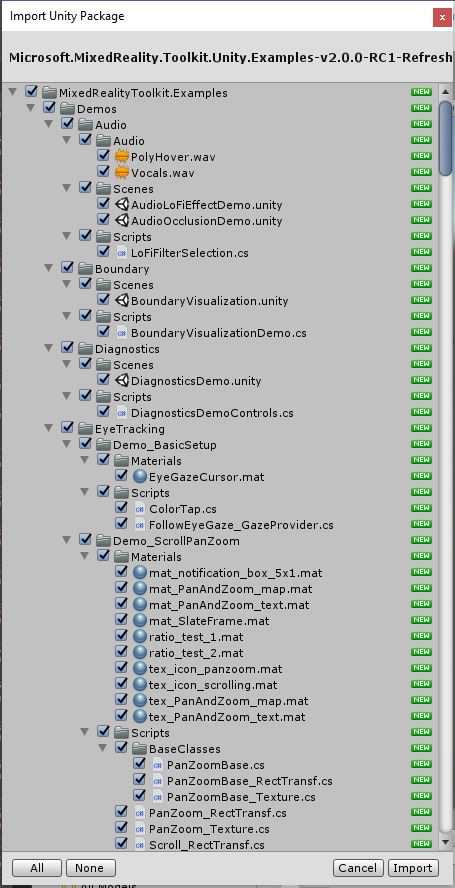Click the AudioOcclusionDemo.unity scene icon

click(x=122, y=220)
